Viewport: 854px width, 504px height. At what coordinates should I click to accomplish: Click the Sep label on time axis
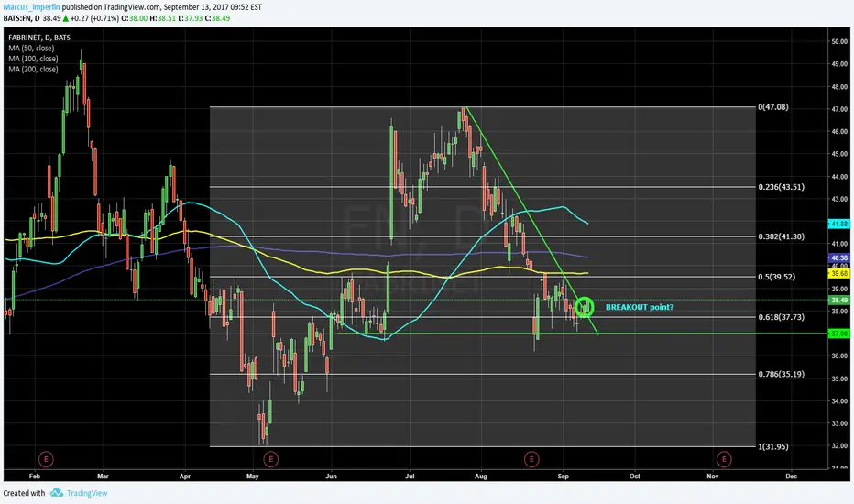564,477
